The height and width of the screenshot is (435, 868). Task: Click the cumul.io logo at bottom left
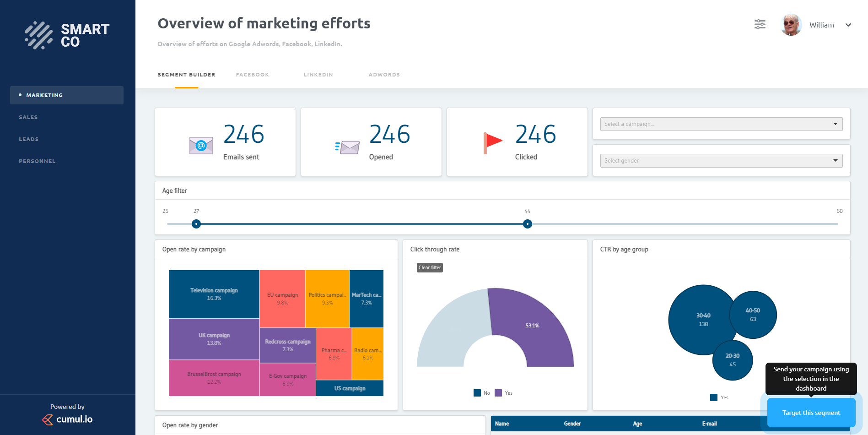point(67,419)
